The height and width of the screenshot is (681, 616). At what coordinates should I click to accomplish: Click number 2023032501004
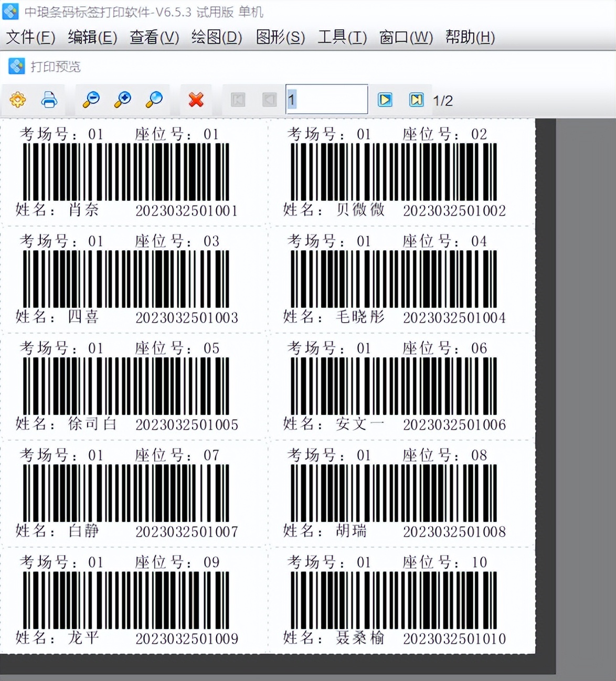coord(454,318)
